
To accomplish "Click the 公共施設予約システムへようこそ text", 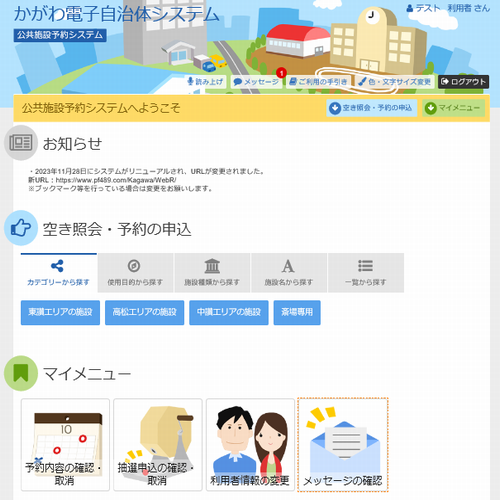I will 101,108.
